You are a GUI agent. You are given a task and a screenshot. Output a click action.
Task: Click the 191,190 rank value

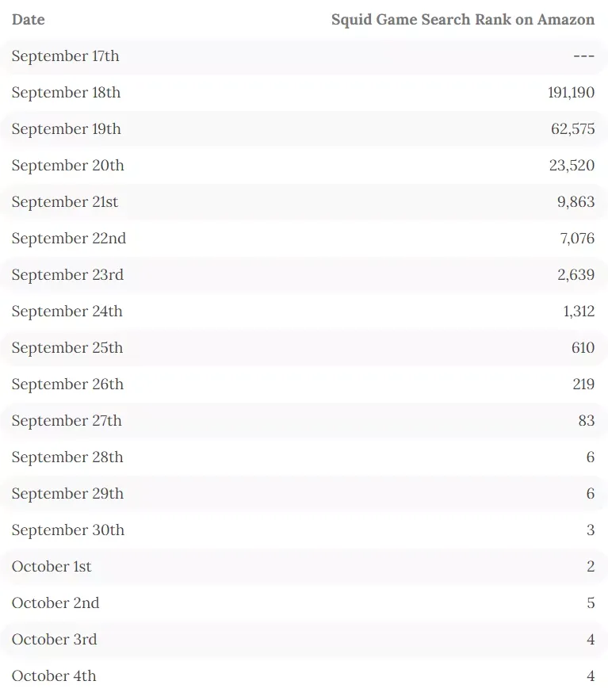point(571,93)
